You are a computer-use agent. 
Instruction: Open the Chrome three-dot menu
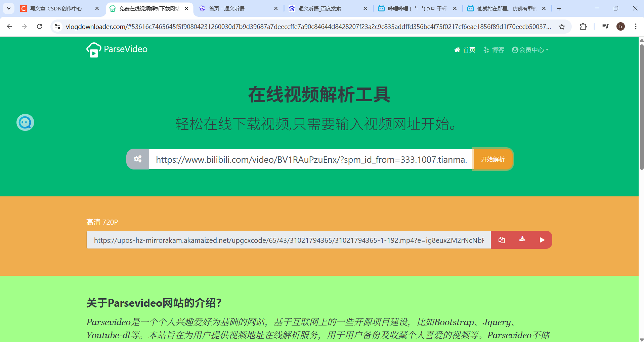click(636, 26)
